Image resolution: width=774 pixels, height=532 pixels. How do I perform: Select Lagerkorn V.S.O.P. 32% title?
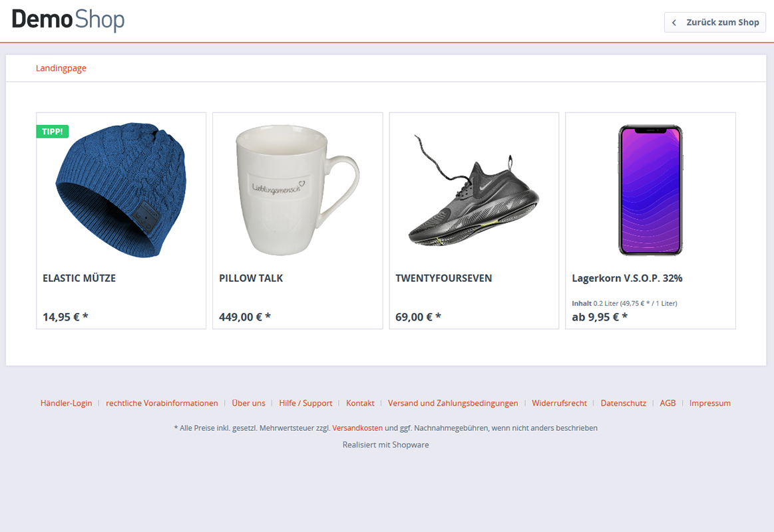coord(627,278)
